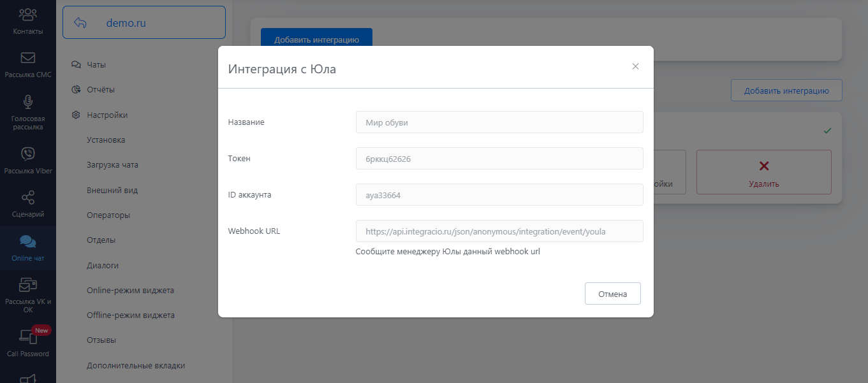Viewport: 868px width, 383px height.
Task: Open Call Password device icon
Action: [x=28, y=337]
